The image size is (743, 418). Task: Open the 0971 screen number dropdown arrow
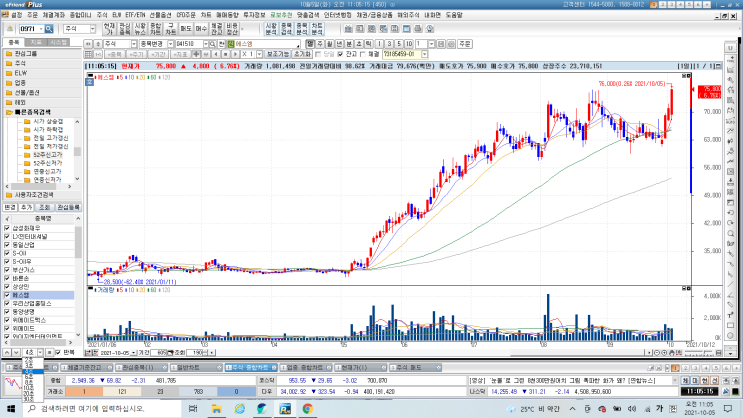tap(41, 29)
